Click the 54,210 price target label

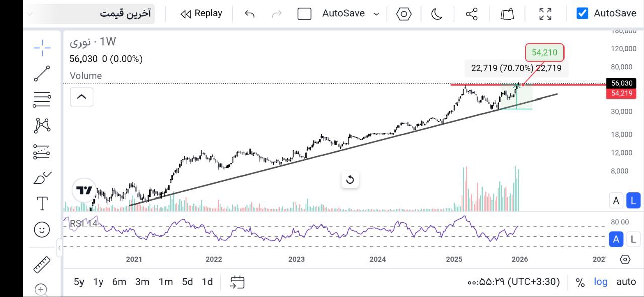544,52
